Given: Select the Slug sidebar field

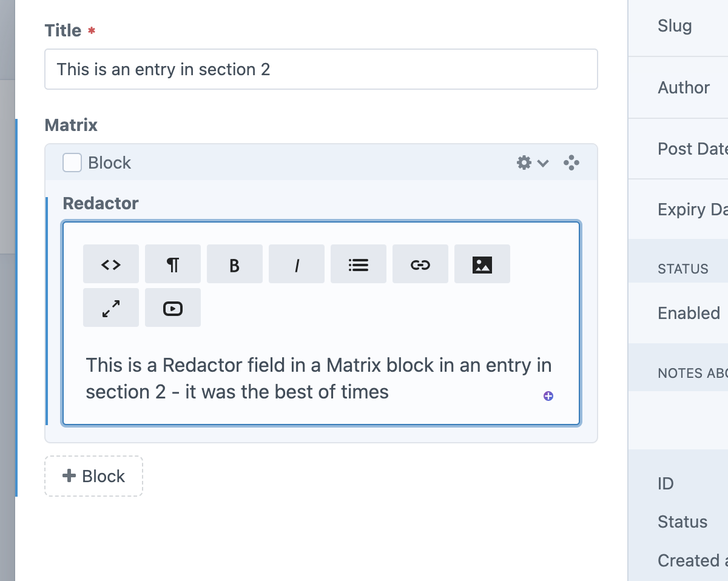Looking at the screenshot, I should (x=674, y=25).
